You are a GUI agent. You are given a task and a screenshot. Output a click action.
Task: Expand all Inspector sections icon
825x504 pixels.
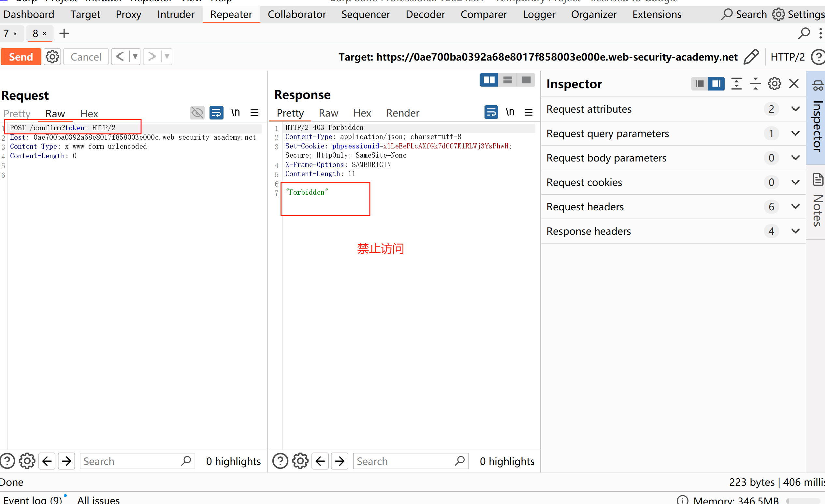736,84
